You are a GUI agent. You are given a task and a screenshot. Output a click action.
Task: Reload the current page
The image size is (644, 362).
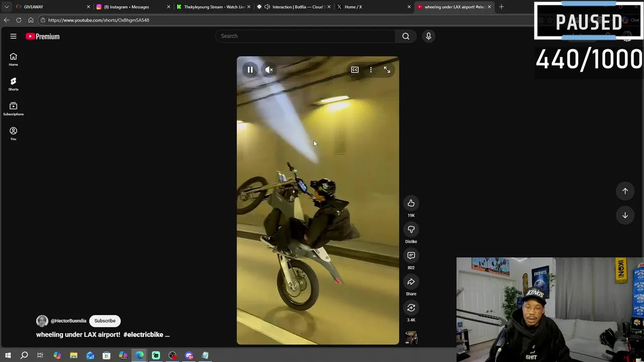(x=19, y=20)
